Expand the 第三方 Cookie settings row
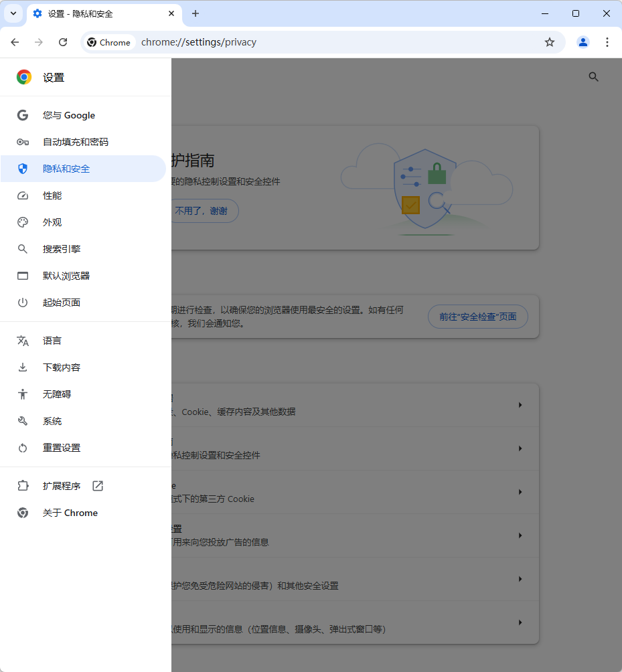 click(x=520, y=492)
